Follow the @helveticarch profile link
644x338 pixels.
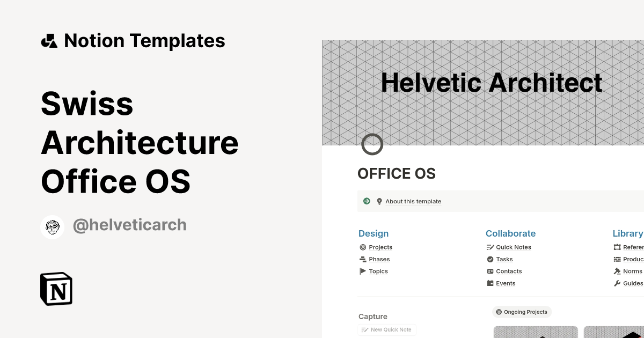129,225
